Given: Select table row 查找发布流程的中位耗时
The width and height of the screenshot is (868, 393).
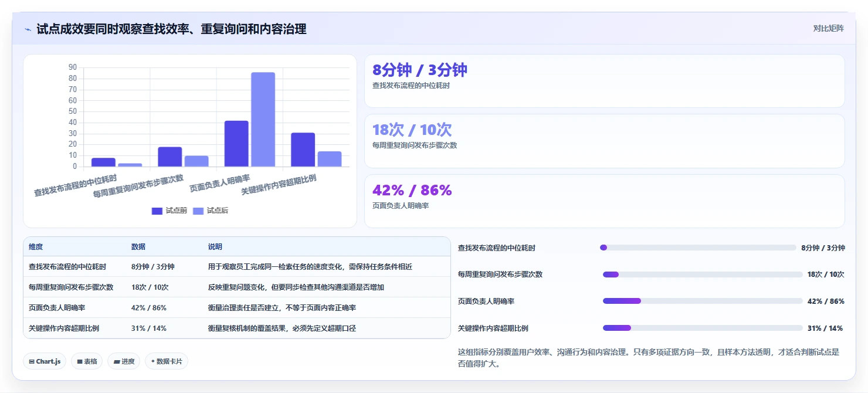Looking at the screenshot, I should [x=237, y=266].
